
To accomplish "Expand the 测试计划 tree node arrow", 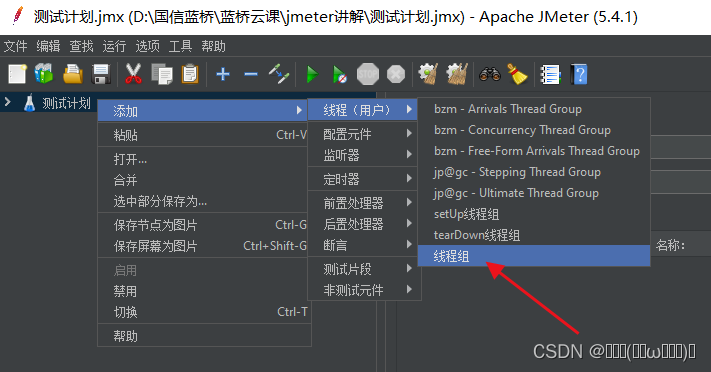I will [x=8, y=102].
